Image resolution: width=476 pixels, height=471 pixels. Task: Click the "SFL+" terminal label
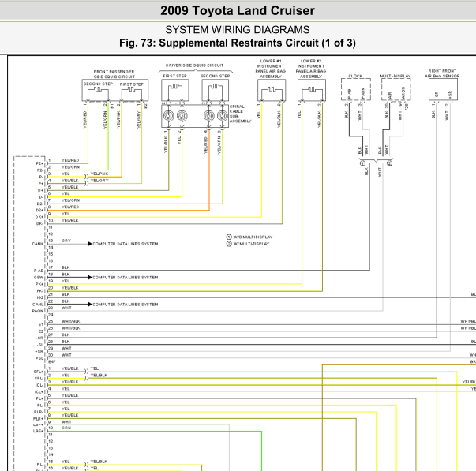[39, 372]
